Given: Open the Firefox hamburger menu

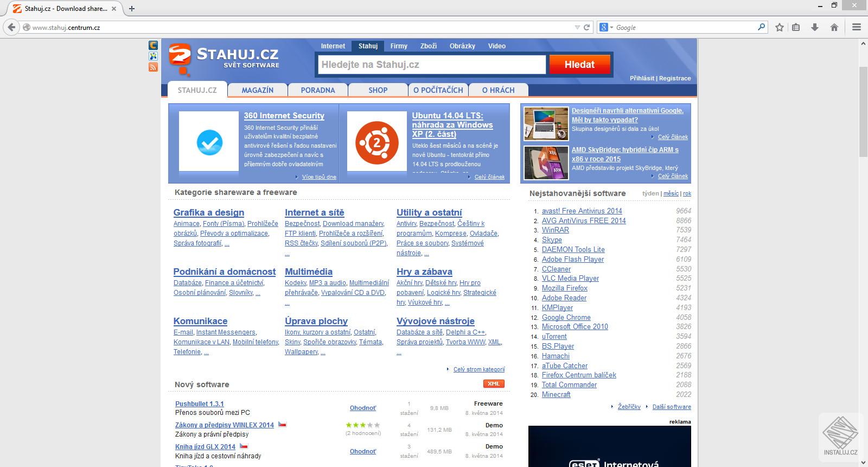Looking at the screenshot, I should (857, 27).
